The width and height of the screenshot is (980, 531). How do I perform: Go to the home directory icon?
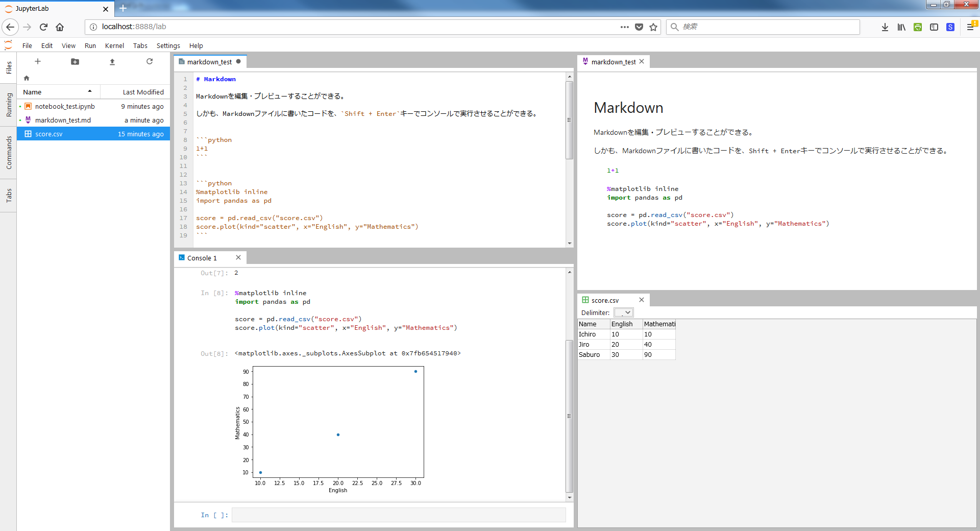click(27, 78)
